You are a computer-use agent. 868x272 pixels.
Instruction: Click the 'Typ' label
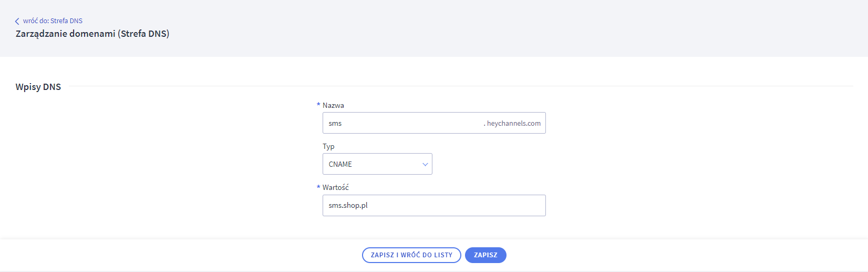(x=328, y=146)
